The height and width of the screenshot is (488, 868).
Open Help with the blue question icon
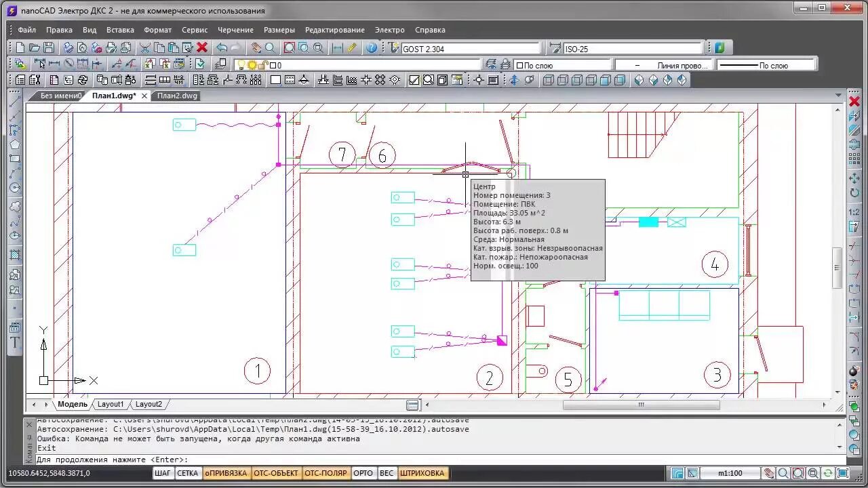click(x=372, y=48)
